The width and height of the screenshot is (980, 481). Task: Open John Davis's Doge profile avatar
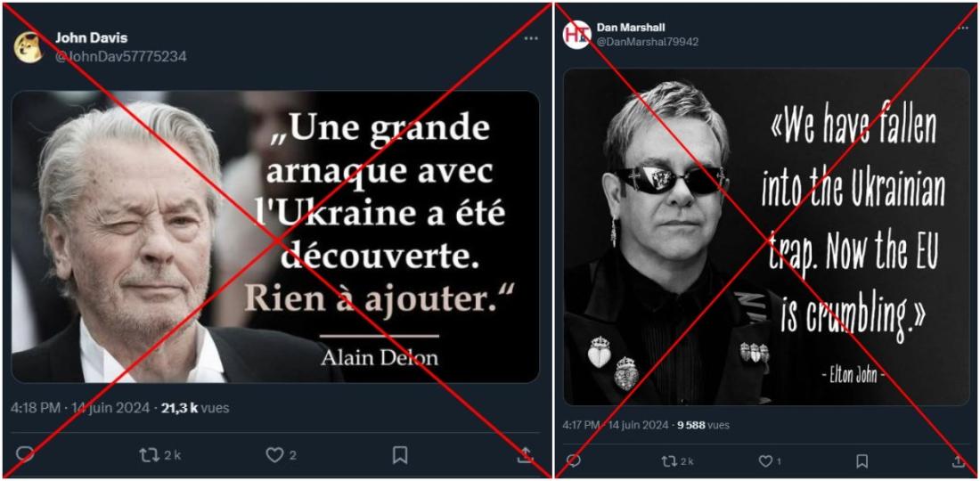click(x=29, y=47)
